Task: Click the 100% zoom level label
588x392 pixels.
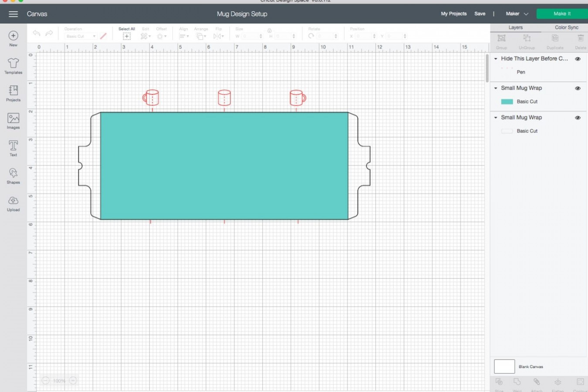Action: click(x=59, y=381)
